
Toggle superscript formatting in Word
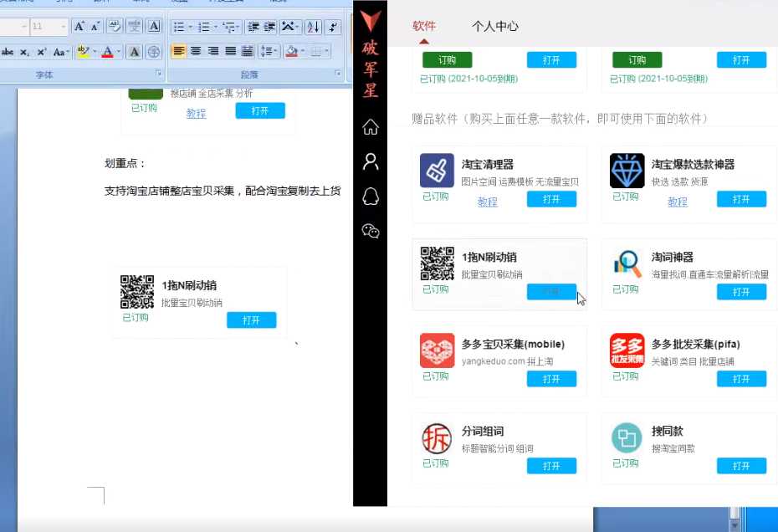tap(42, 52)
